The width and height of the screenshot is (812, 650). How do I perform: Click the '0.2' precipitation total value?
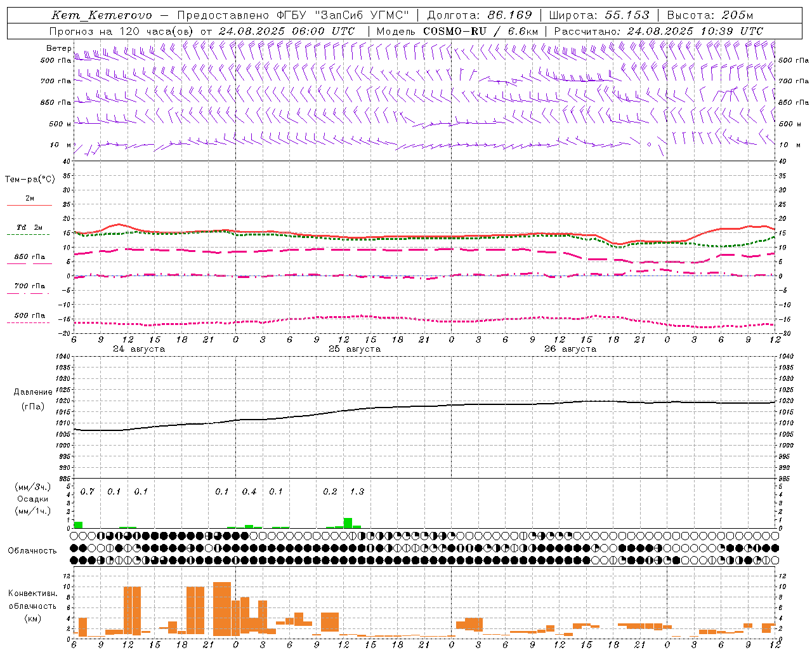click(x=330, y=492)
